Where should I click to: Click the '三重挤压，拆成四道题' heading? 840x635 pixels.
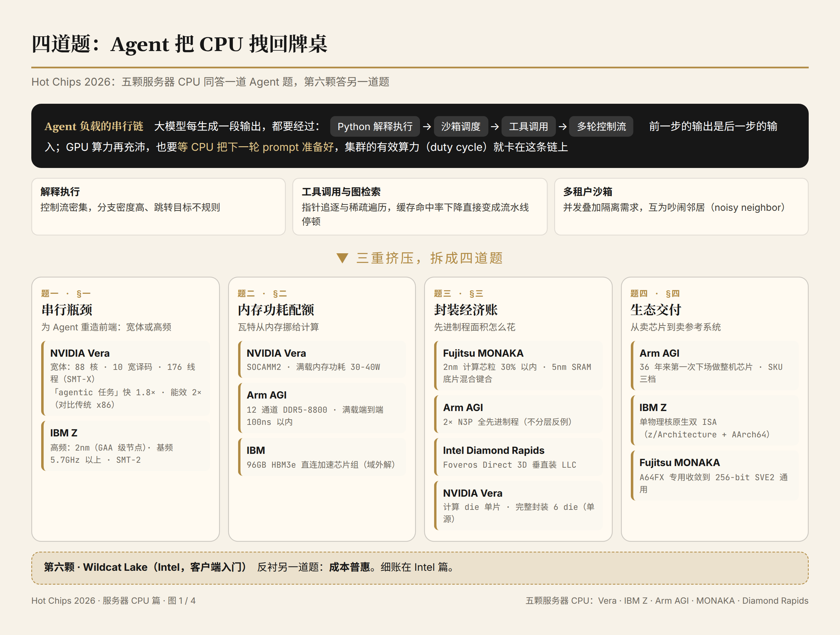point(430,258)
